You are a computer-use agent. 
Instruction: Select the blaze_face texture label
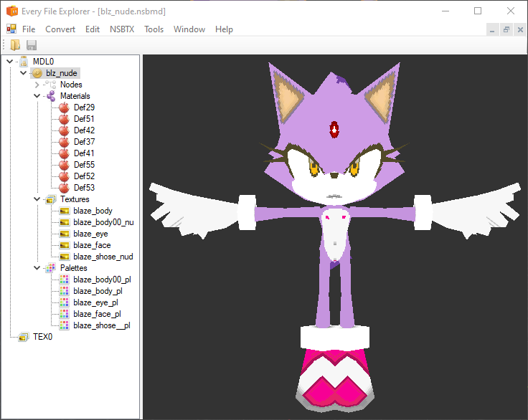(92, 245)
